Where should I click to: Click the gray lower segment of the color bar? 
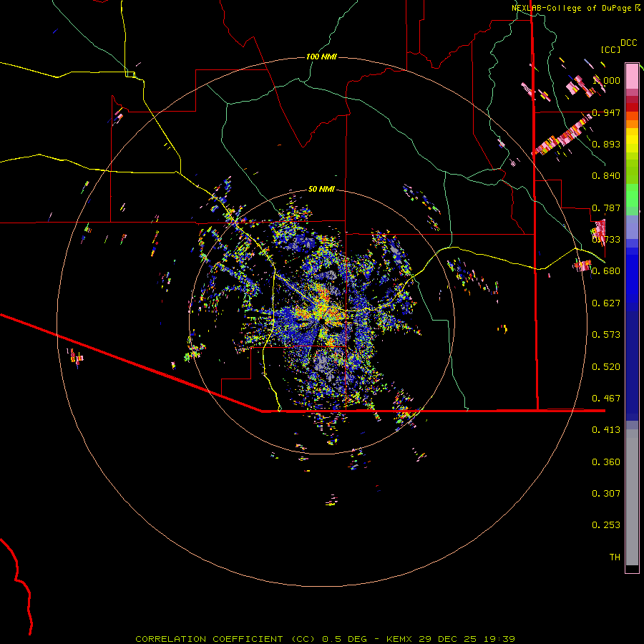pyautogui.click(x=632, y=497)
